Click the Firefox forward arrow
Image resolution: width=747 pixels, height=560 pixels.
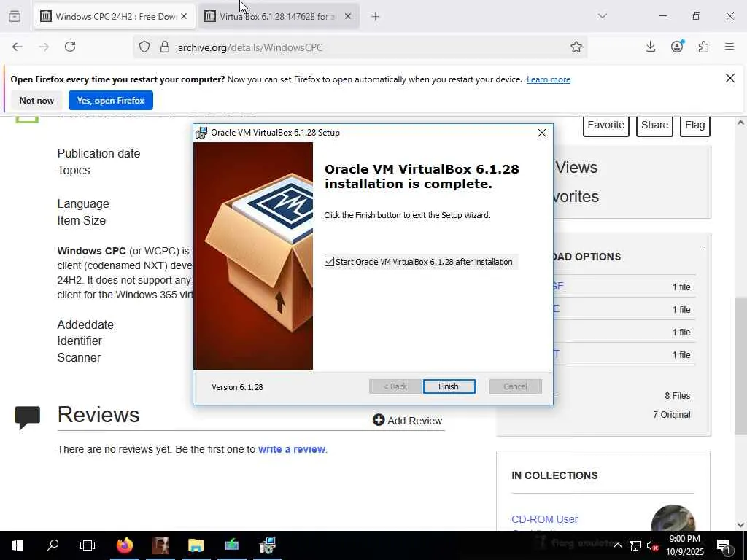point(44,47)
